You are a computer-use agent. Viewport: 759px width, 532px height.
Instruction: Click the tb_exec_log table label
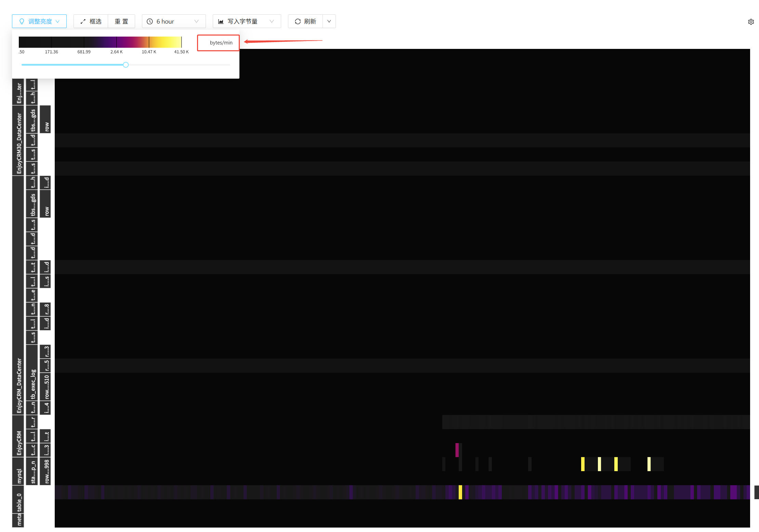[33, 384]
